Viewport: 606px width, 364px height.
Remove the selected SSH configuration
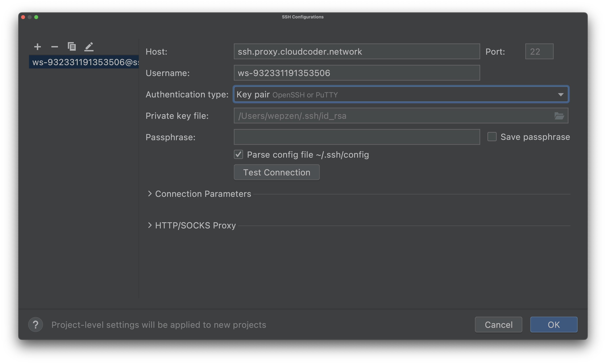click(55, 47)
